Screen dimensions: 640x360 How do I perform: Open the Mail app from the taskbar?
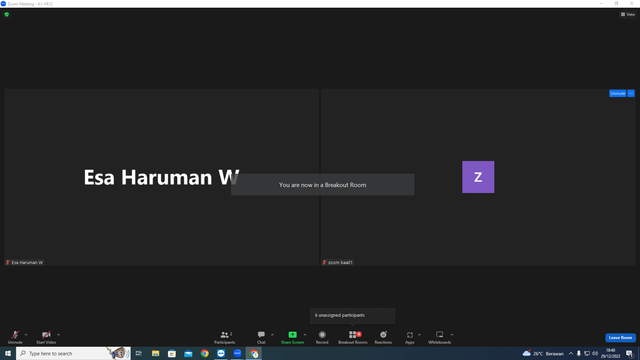click(188, 353)
